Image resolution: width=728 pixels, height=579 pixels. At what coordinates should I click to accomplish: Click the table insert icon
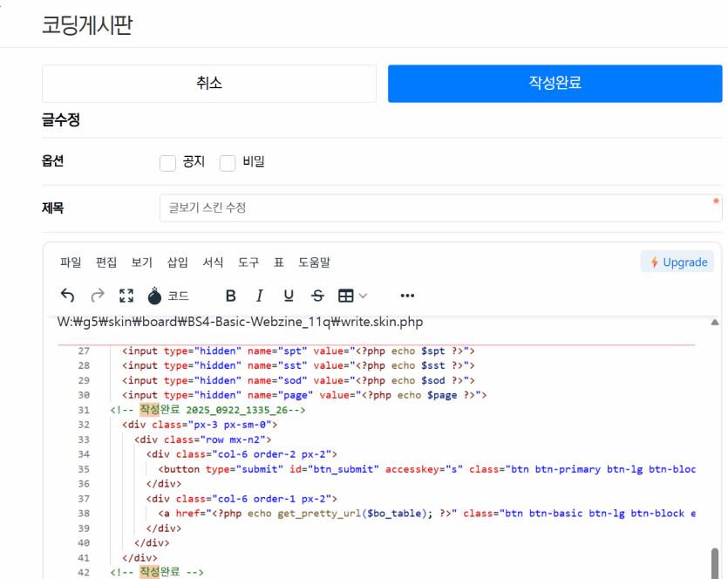tap(346, 296)
